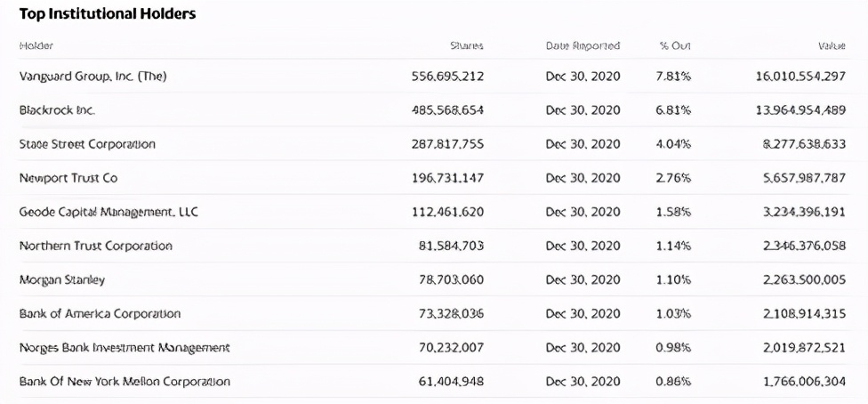This screenshot has width=868, height=404.
Task: Click State Street's value 8,277,638,633
Action: pos(805,144)
